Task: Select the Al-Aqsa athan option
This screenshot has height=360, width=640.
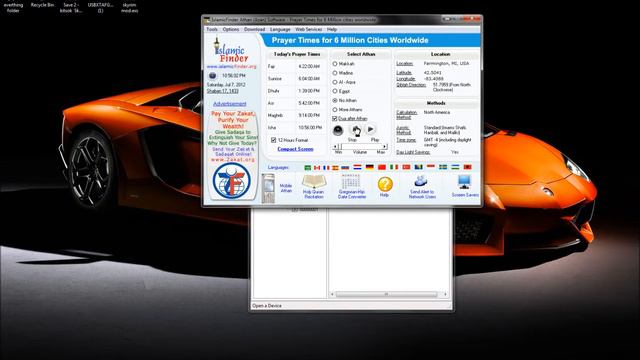Action: [335, 82]
